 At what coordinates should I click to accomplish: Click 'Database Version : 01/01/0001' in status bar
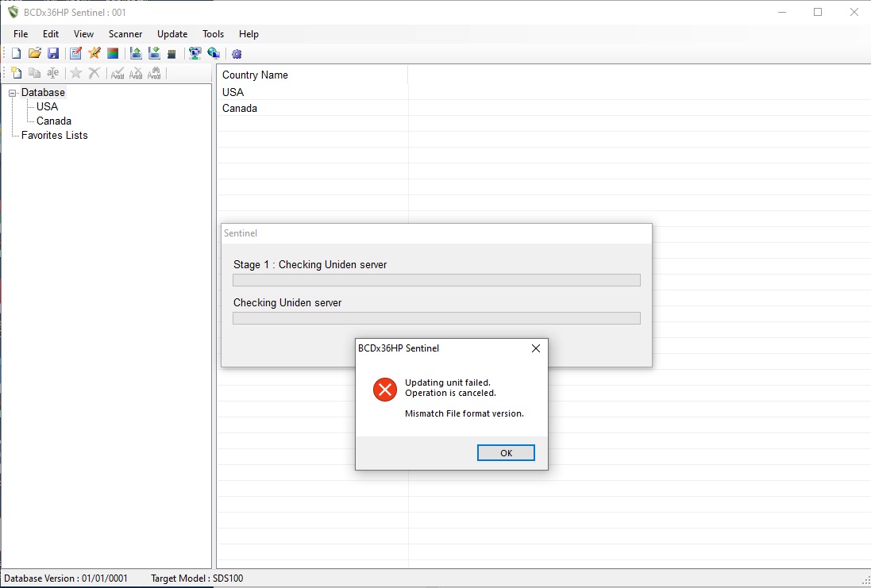66,578
